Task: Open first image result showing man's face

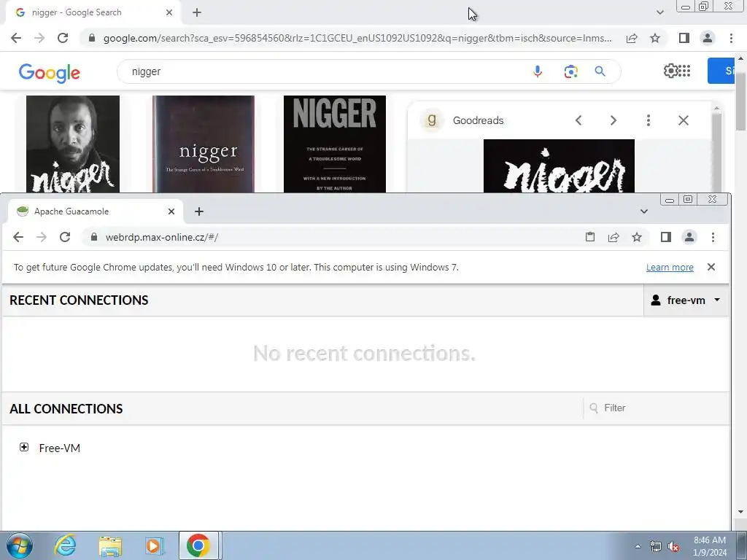Action: pos(73,144)
